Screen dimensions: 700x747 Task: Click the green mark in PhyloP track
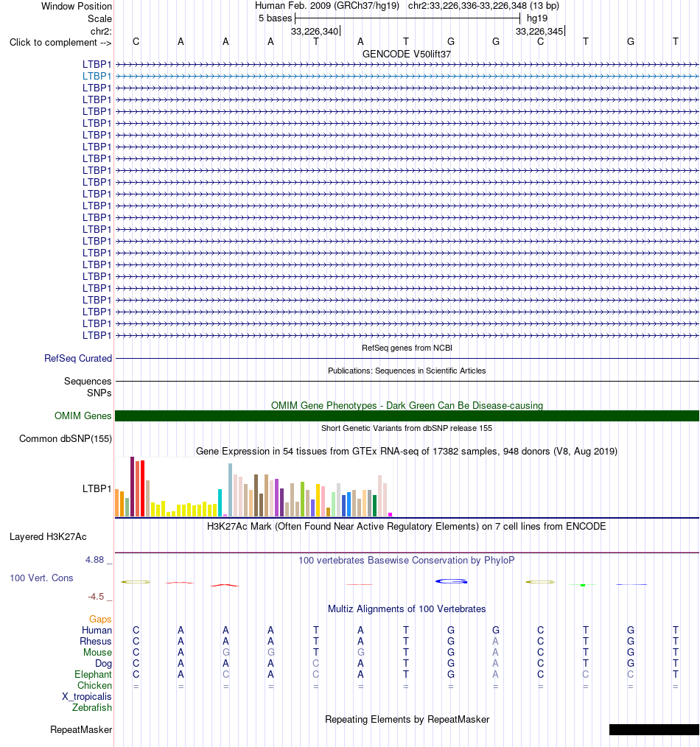point(583,585)
